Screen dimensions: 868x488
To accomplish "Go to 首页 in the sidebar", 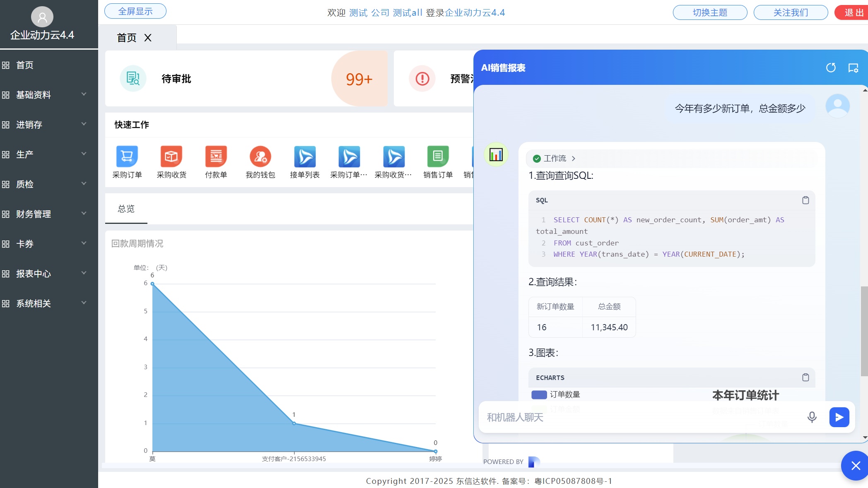I will pyautogui.click(x=25, y=65).
